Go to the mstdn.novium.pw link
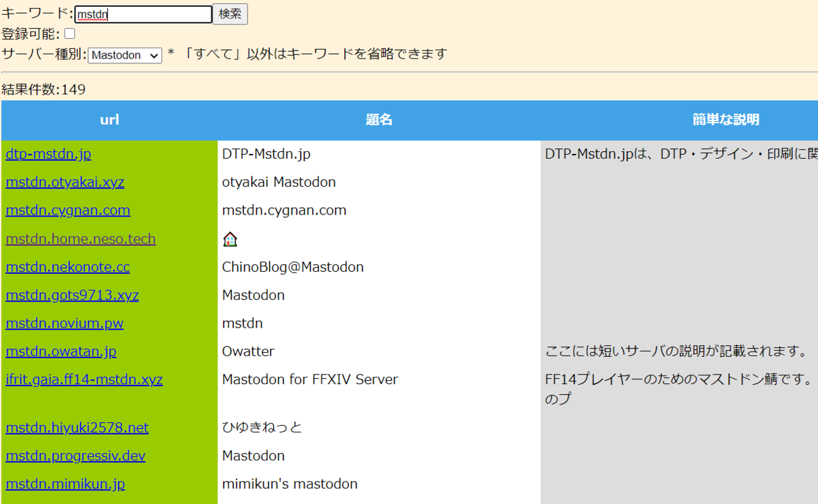The width and height of the screenshot is (818, 504). pos(65,324)
